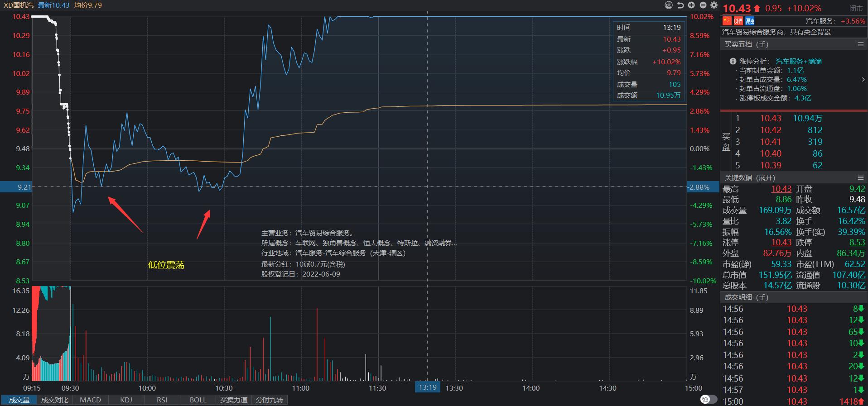Select buy level 1 price 10.43

tap(771, 118)
